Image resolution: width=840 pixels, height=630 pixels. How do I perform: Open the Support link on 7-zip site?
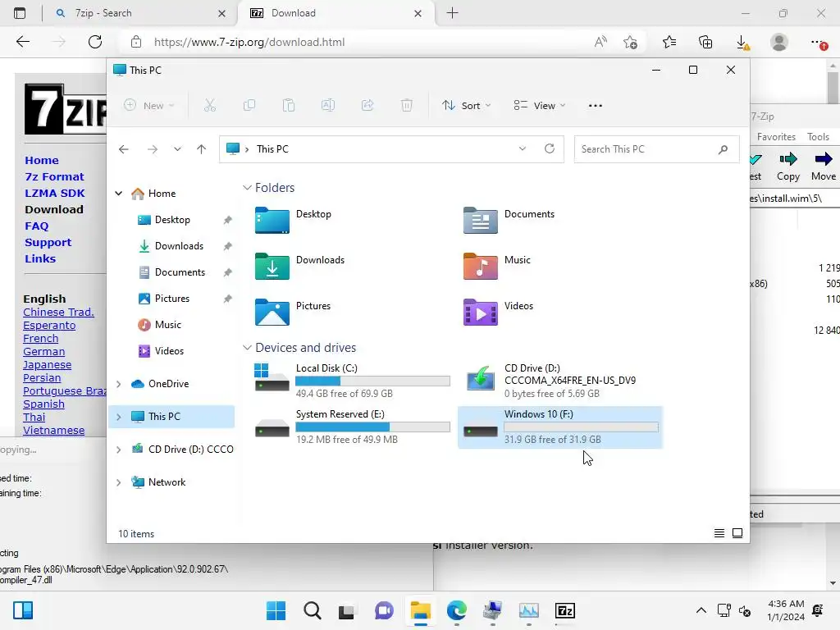tap(48, 243)
